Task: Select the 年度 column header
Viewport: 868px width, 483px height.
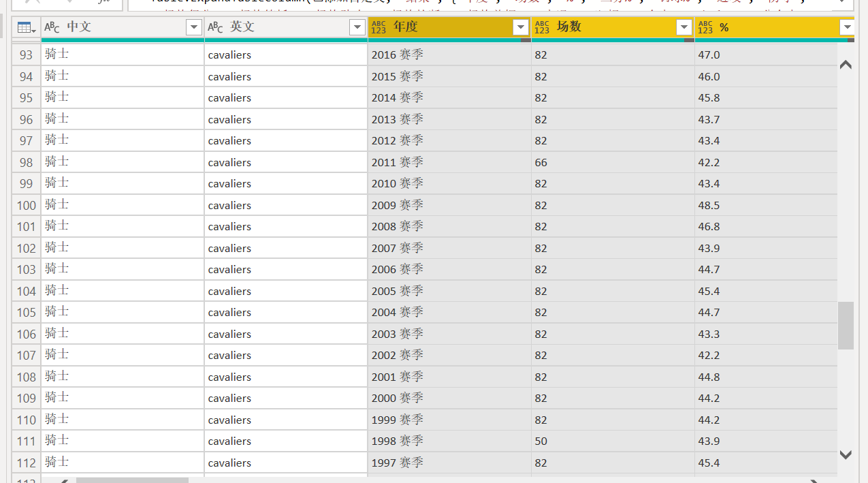Action: [449, 27]
